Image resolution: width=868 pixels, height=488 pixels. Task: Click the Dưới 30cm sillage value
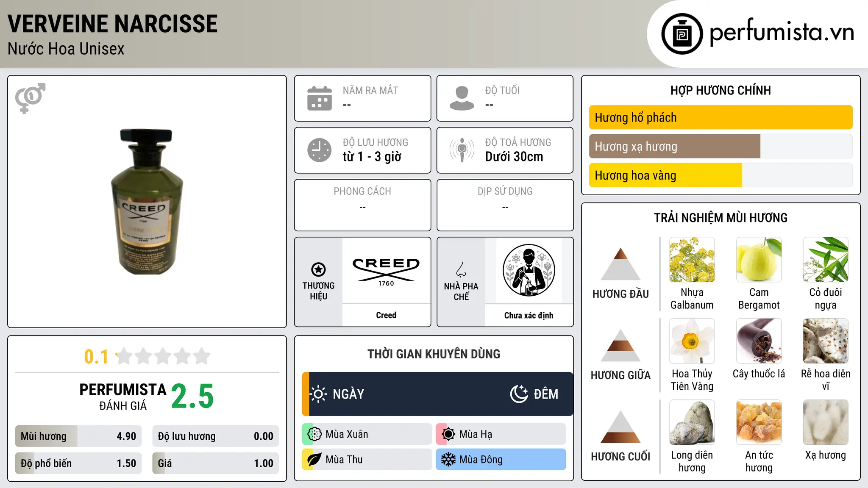(514, 157)
